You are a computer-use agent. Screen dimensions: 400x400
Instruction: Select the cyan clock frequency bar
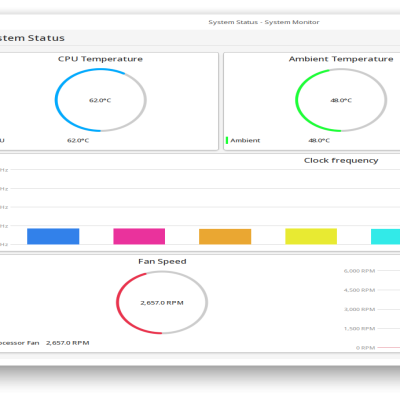coord(385,237)
